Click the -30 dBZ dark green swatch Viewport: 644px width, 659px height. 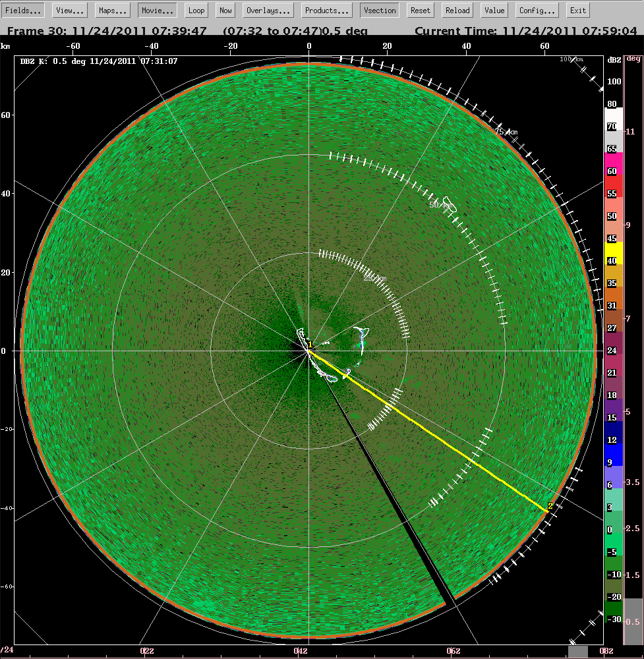(x=613, y=611)
